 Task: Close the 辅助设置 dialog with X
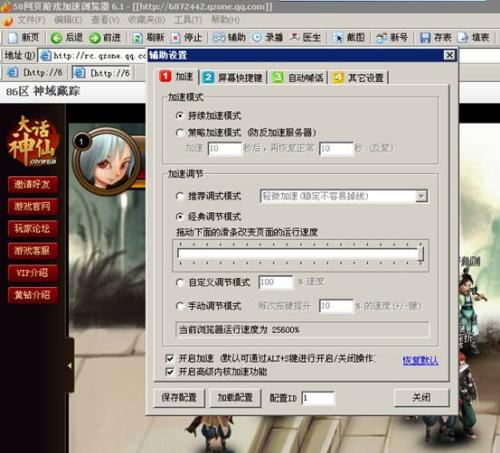click(450, 55)
